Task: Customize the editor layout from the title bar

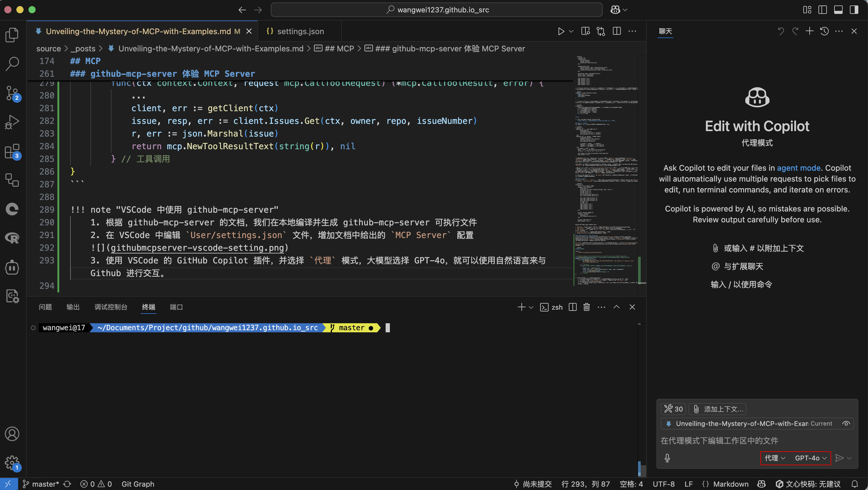Action: (807, 10)
